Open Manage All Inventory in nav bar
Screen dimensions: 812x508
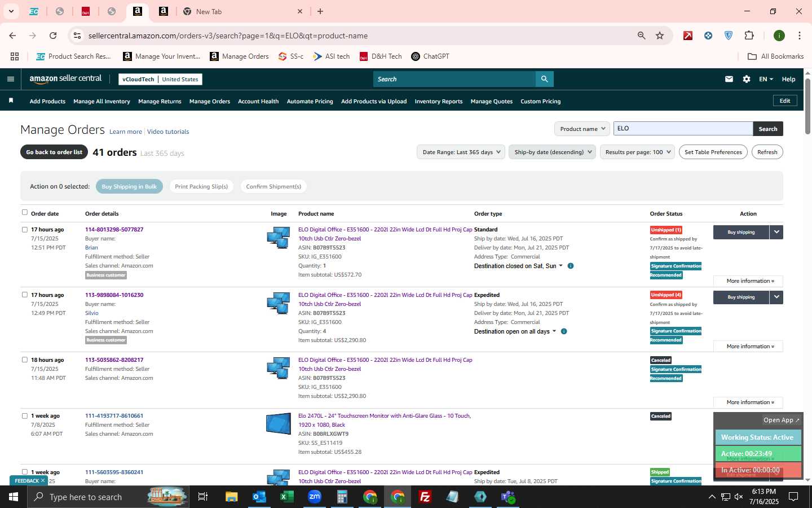coord(101,102)
